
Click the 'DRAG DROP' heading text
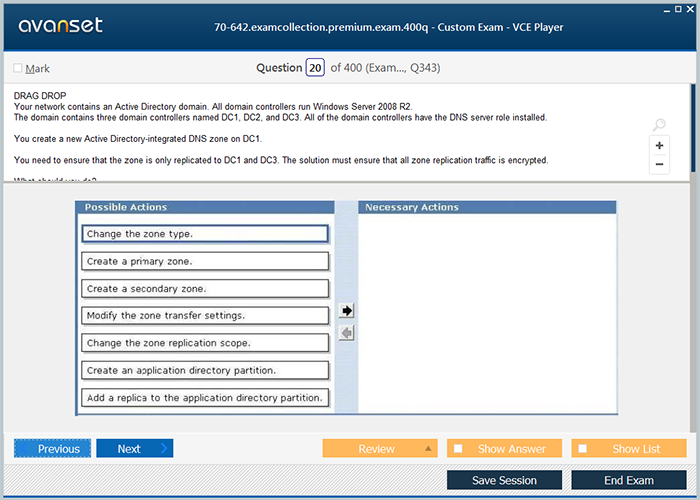tap(40, 96)
